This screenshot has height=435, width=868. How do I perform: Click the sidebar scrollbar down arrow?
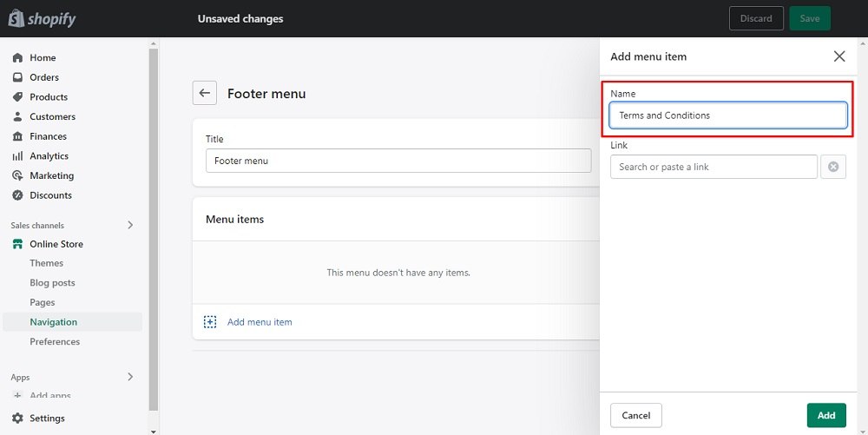coord(154,432)
